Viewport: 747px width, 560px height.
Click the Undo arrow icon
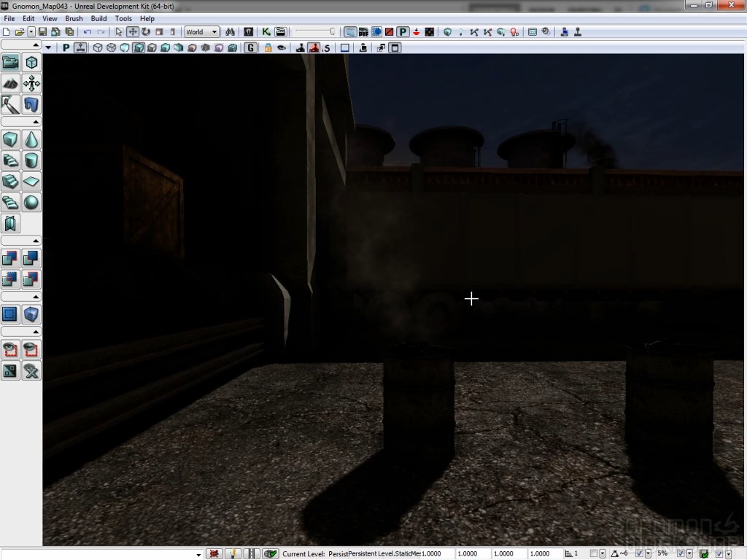pos(88,32)
